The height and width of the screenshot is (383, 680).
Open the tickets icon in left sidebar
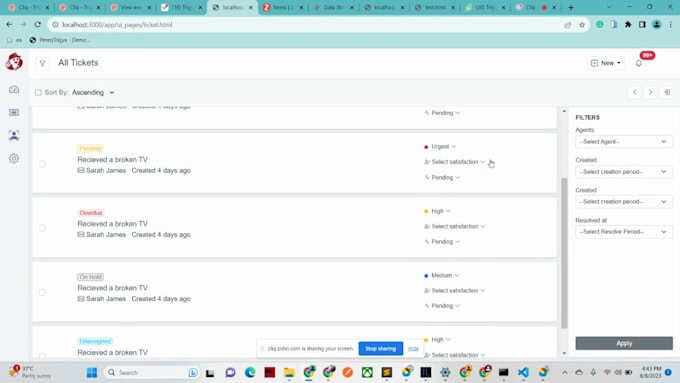click(14, 113)
